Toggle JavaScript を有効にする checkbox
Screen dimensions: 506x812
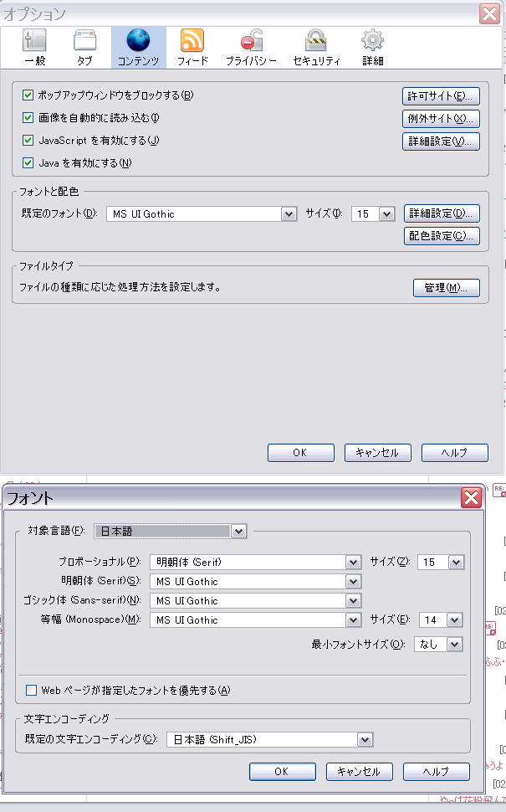point(28,141)
